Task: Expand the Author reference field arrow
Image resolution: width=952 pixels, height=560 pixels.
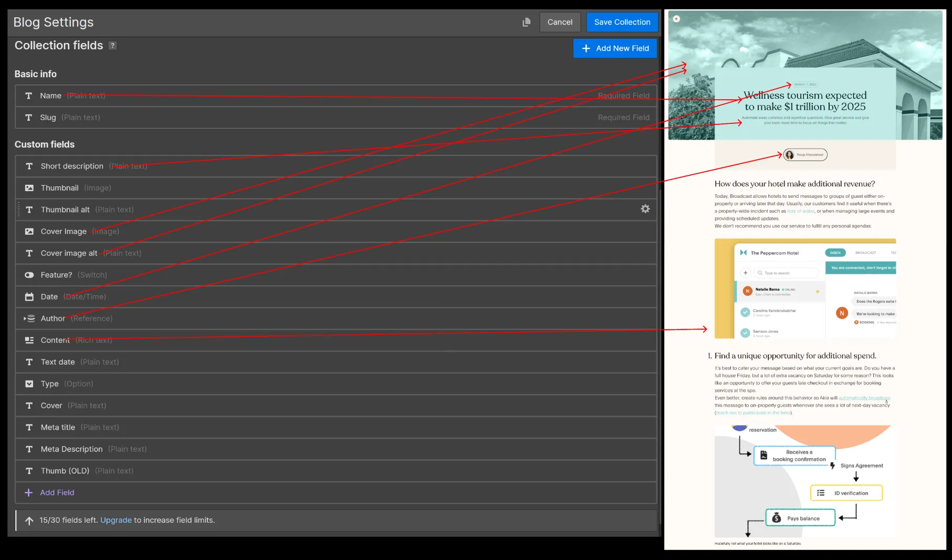Action: [x=25, y=319]
